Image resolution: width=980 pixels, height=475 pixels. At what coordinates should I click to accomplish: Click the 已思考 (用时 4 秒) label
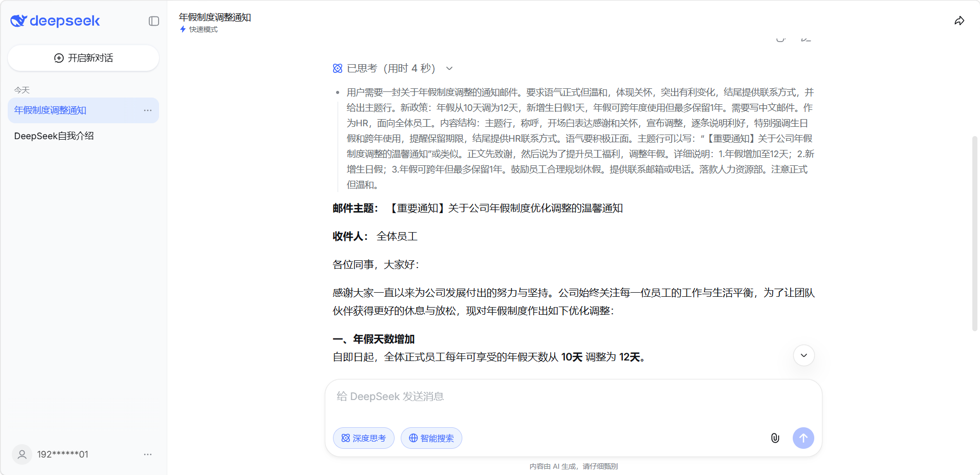click(390, 68)
